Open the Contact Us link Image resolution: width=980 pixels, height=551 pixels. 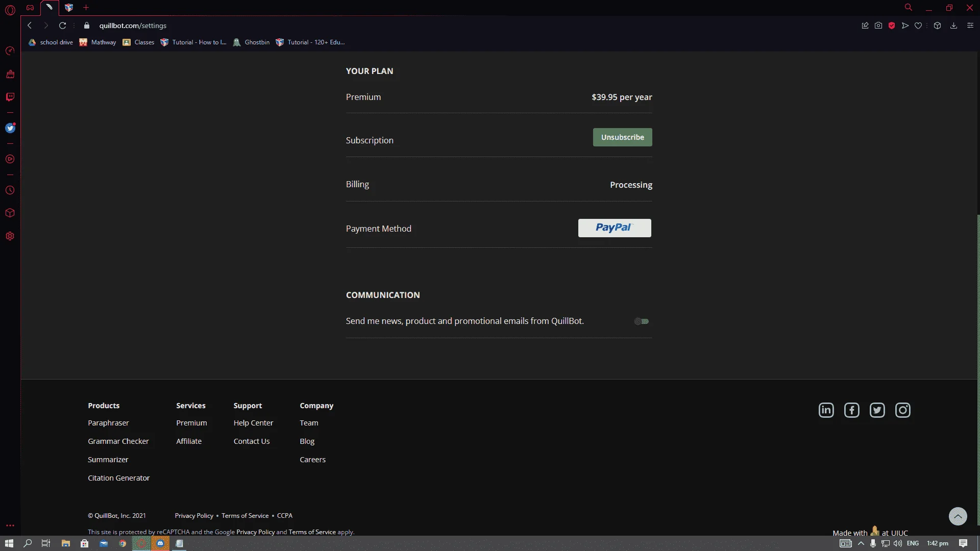tap(252, 441)
